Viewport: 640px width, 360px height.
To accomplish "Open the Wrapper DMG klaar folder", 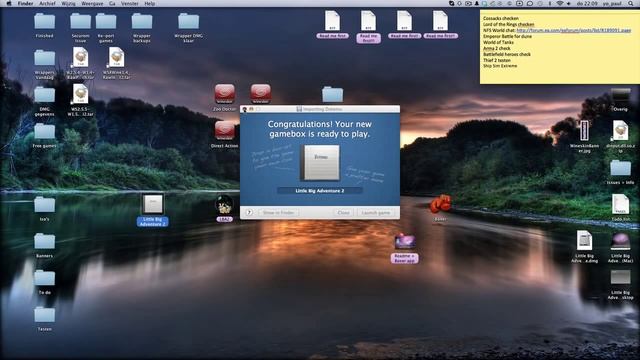I will (x=189, y=21).
